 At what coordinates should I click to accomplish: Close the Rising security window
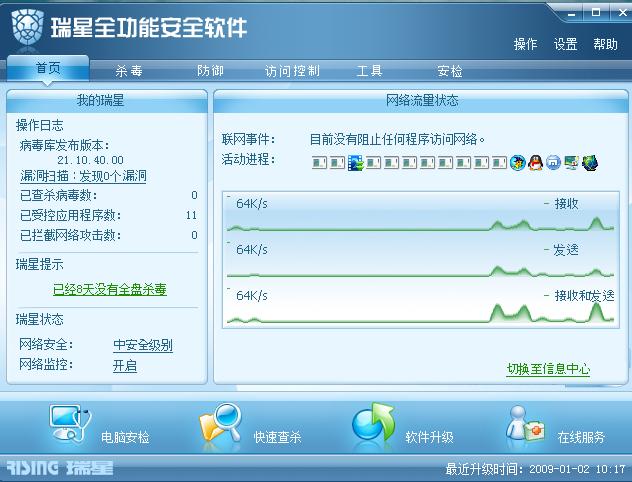pyautogui.click(x=622, y=13)
